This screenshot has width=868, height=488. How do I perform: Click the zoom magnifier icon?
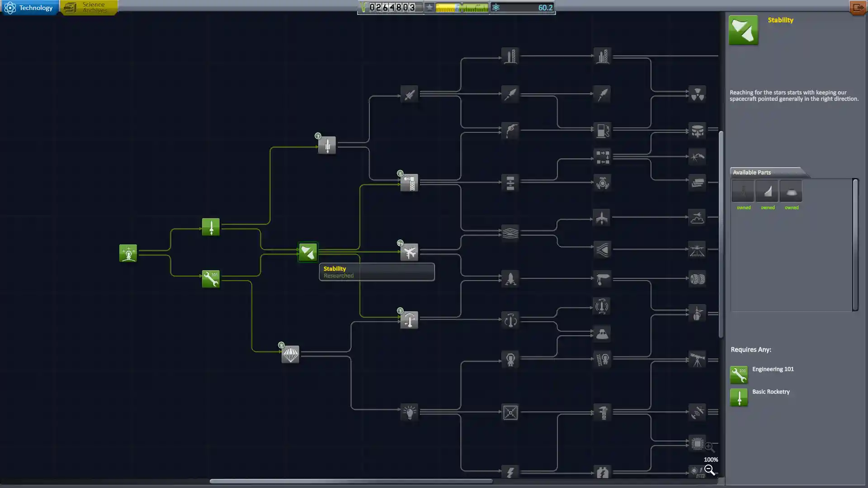pos(710,470)
